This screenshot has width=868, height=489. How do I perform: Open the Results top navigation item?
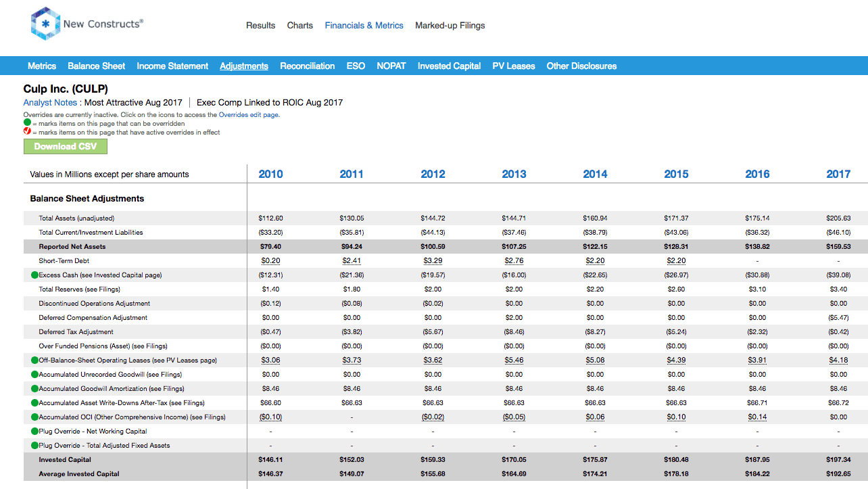(x=260, y=26)
